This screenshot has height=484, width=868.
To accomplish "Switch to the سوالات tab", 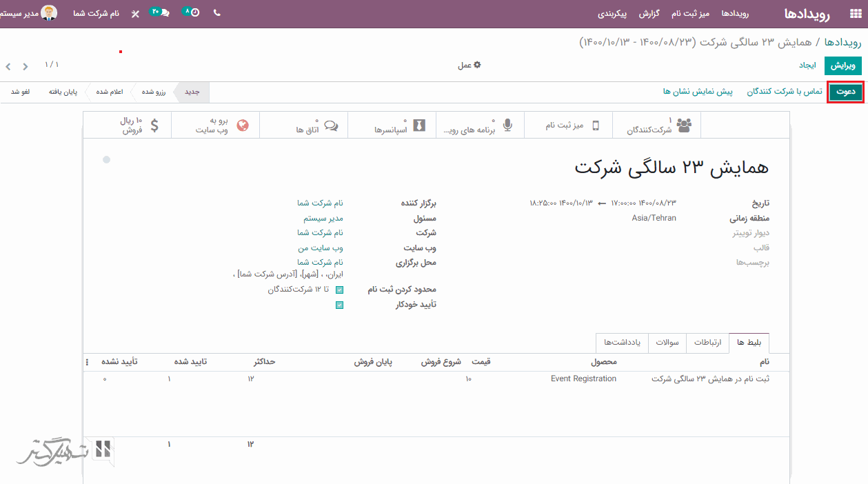I will click(x=669, y=343).
